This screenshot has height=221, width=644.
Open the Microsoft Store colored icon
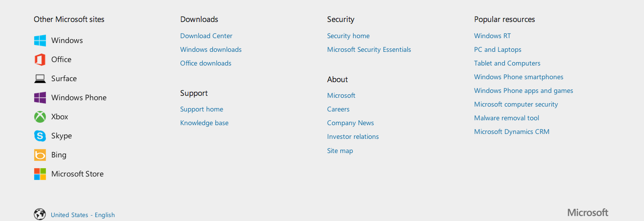[40, 174]
